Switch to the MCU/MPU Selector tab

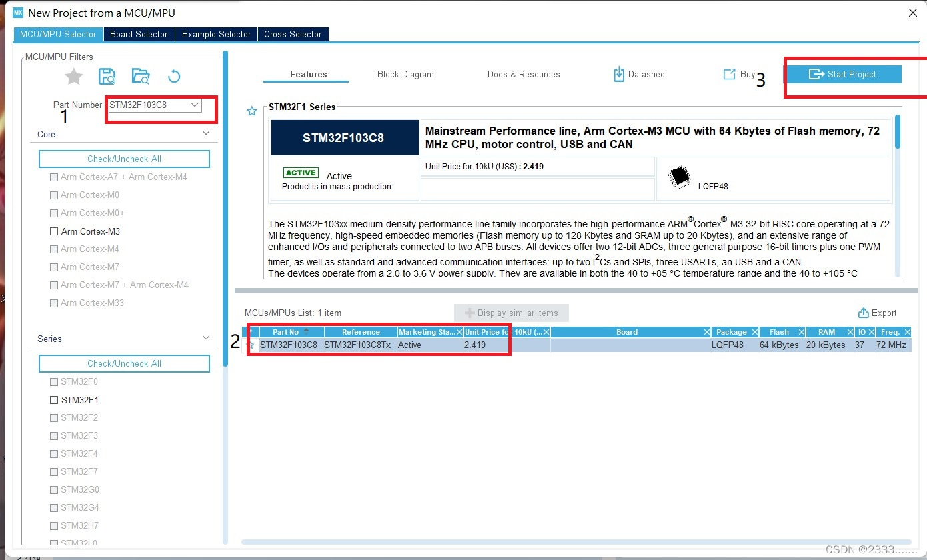tap(58, 34)
